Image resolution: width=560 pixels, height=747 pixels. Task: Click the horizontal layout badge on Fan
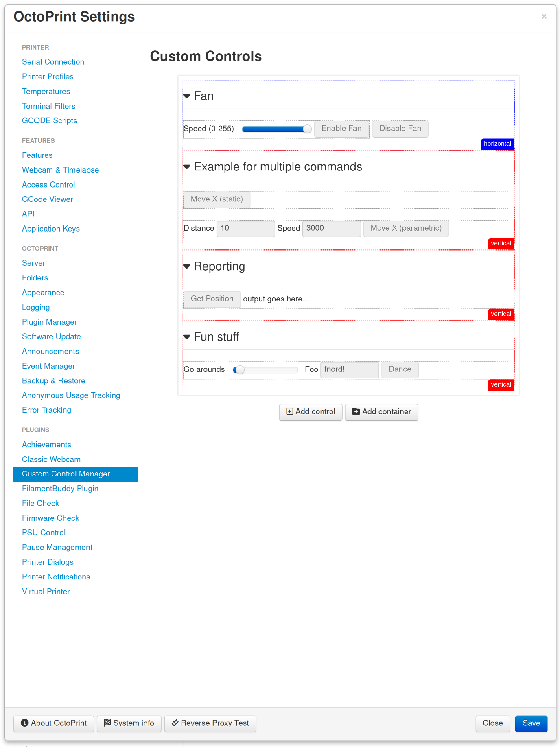497,144
